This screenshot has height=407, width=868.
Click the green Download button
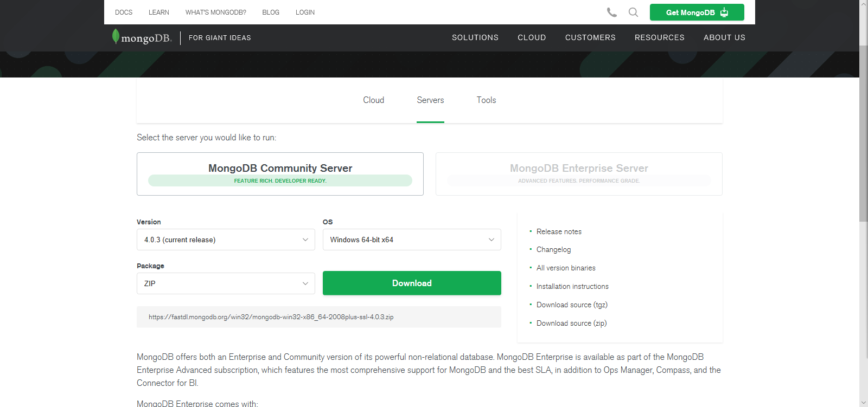click(x=412, y=283)
